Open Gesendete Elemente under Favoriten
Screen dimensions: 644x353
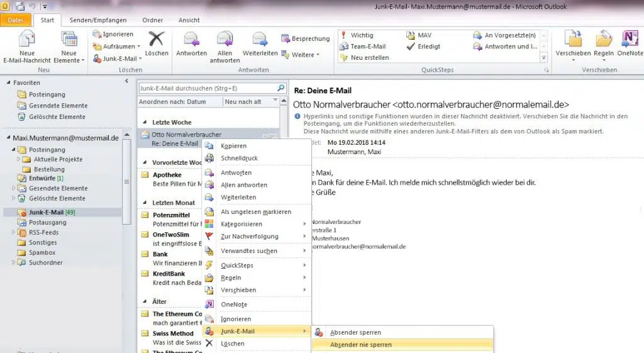click(58, 106)
